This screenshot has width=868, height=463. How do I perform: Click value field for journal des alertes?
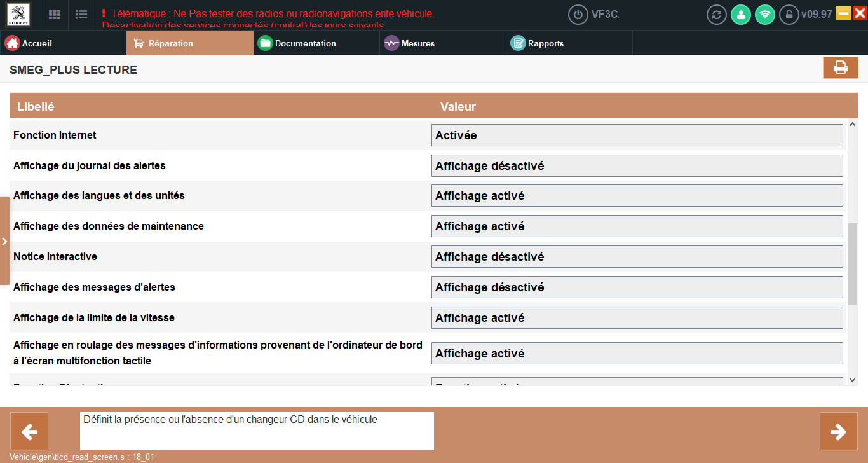[x=637, y=165]
